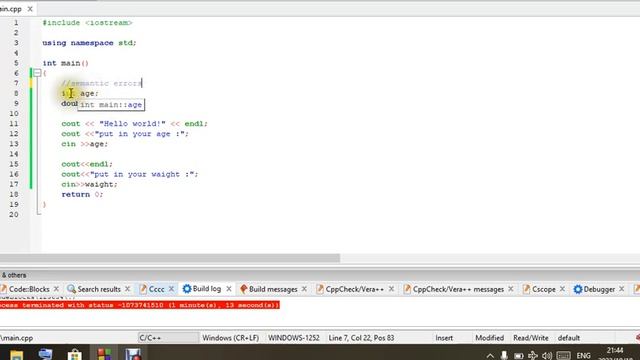Click the 'cin >>age;' line

(x=84, y=144)
